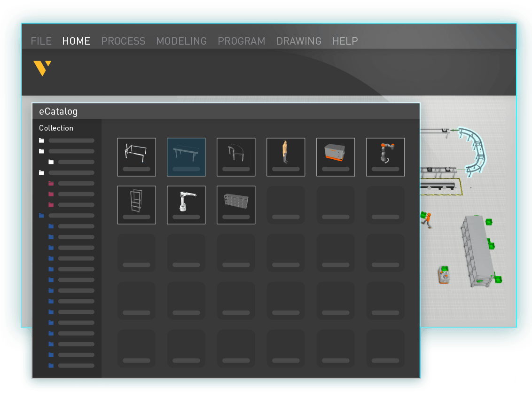Select the first blue folder in Collection

[41, 215]
